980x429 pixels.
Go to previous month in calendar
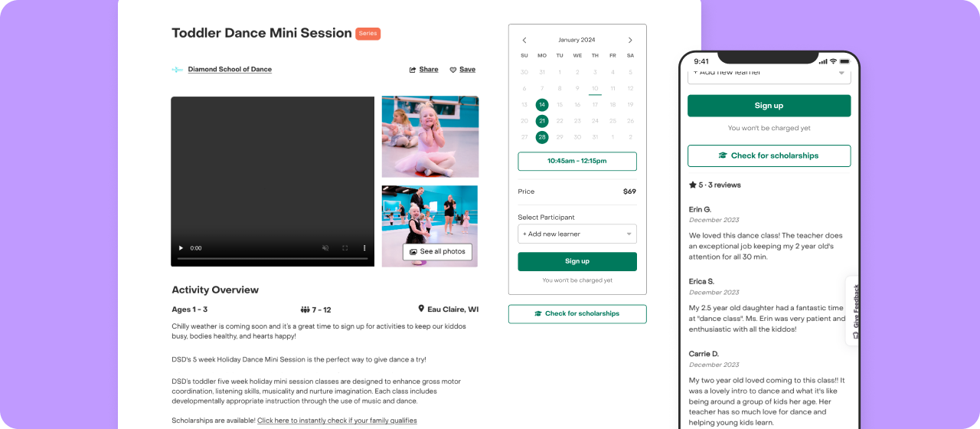tap(524, 40)
